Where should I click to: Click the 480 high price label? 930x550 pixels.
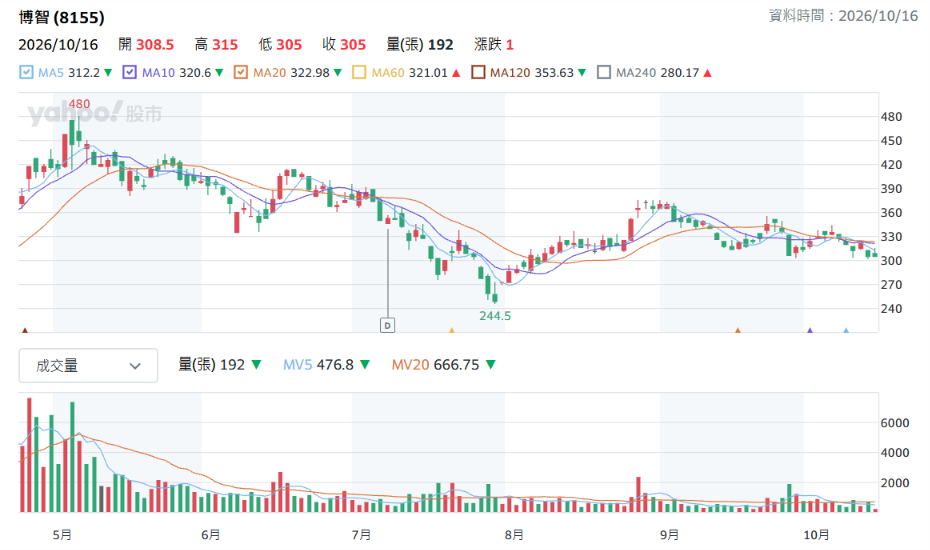[x=79, y=104]
